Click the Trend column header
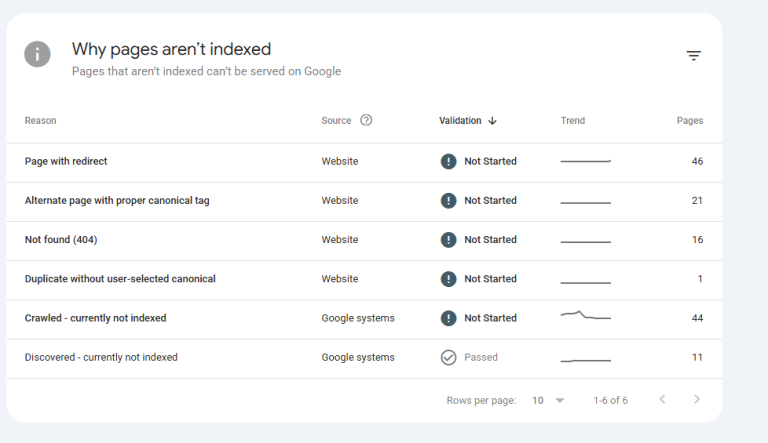Image resolution: width=768 pixels, height=443 pixels. tap(573, 121)
